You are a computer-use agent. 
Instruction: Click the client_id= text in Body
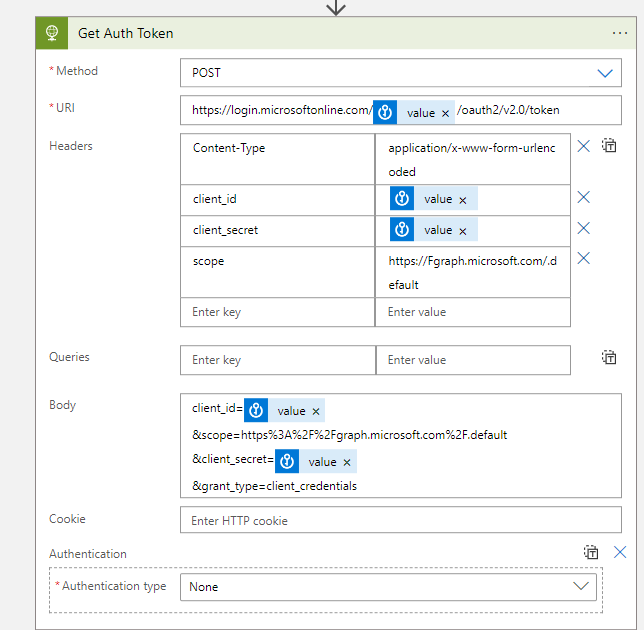coord(217,408)
